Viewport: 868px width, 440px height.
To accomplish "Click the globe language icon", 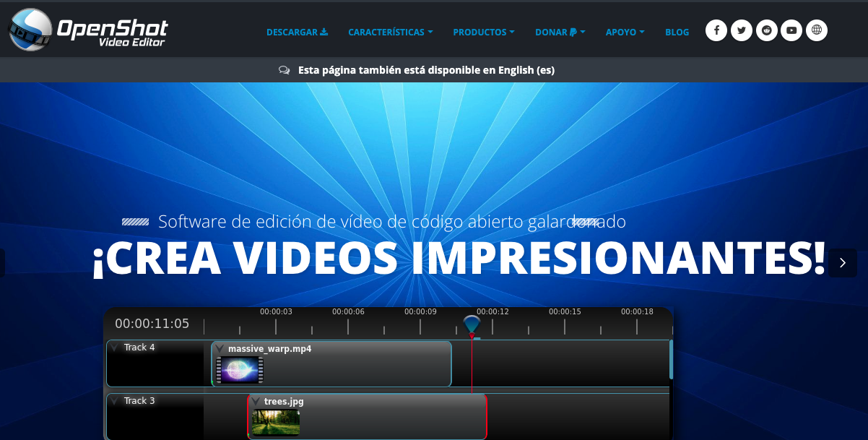I will click(x=817, y=30).
